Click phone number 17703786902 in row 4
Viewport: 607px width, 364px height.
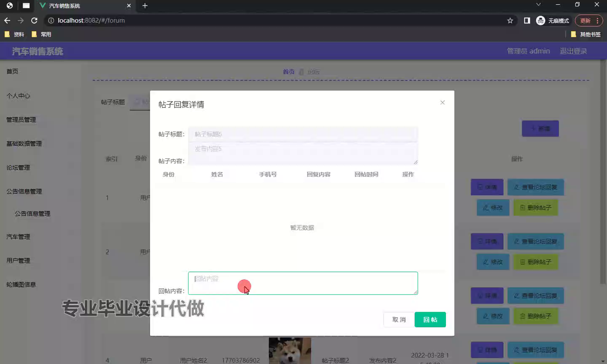point(241,361)
